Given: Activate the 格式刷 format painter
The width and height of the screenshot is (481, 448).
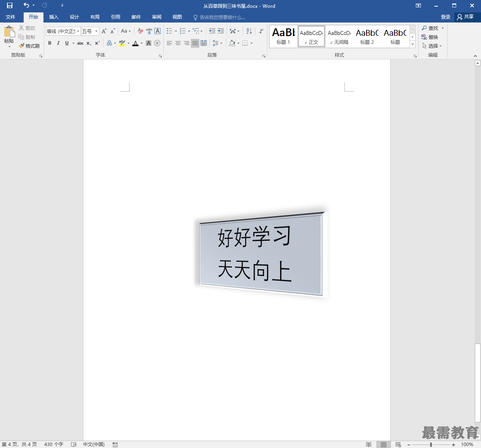Looking at the screenshot, I should tap(29, 46).
